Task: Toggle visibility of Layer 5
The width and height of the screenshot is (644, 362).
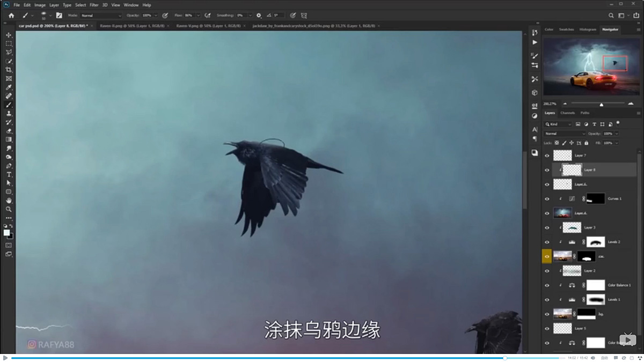Action: coord(547,328)
